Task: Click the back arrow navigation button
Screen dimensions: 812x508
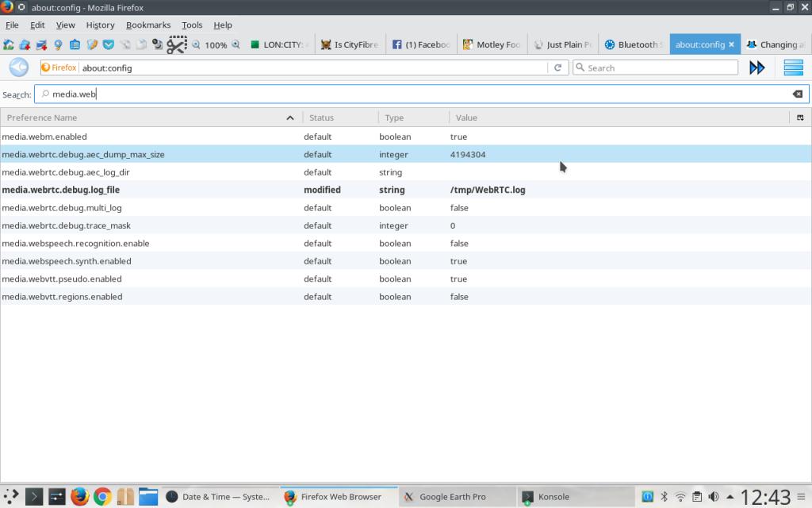Action: (x=18, y=67)
